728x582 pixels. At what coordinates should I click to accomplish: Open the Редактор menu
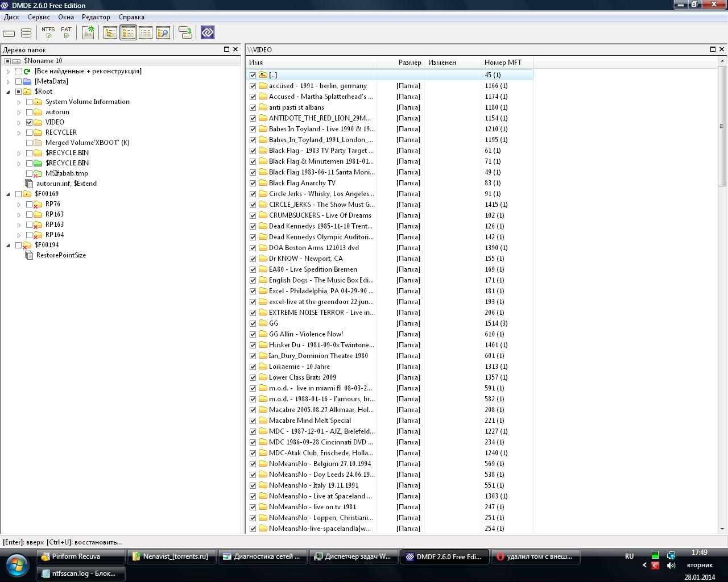(96, 17)
